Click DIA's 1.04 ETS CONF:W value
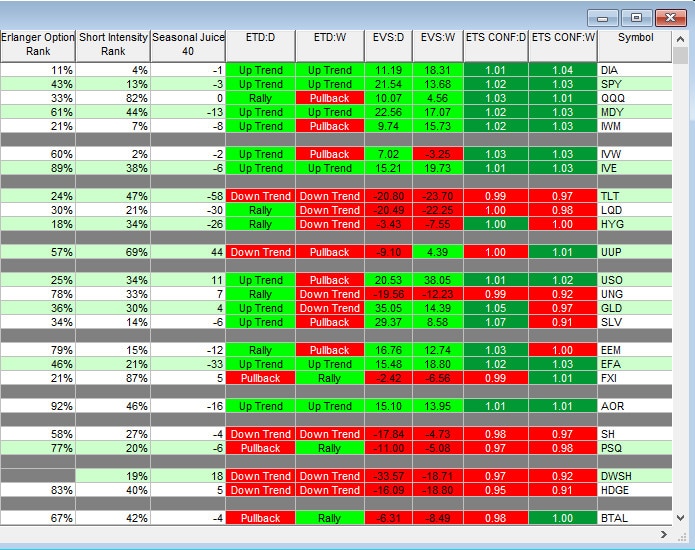 [563, 70]
